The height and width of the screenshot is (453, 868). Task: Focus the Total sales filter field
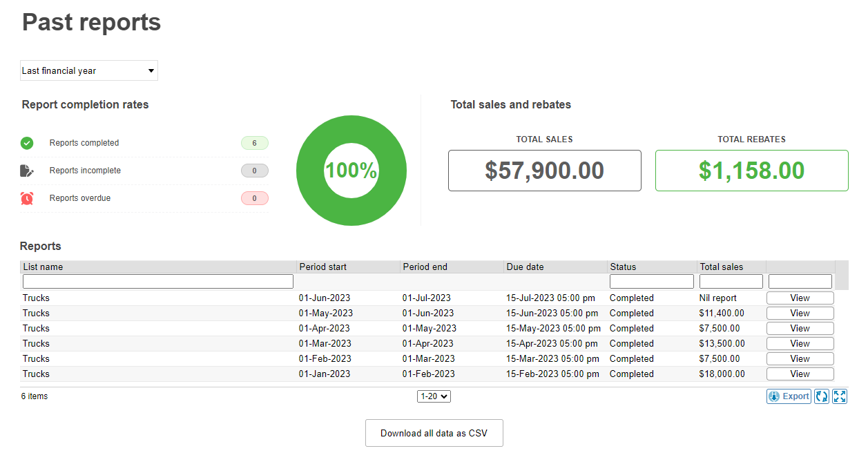[731, 282]
